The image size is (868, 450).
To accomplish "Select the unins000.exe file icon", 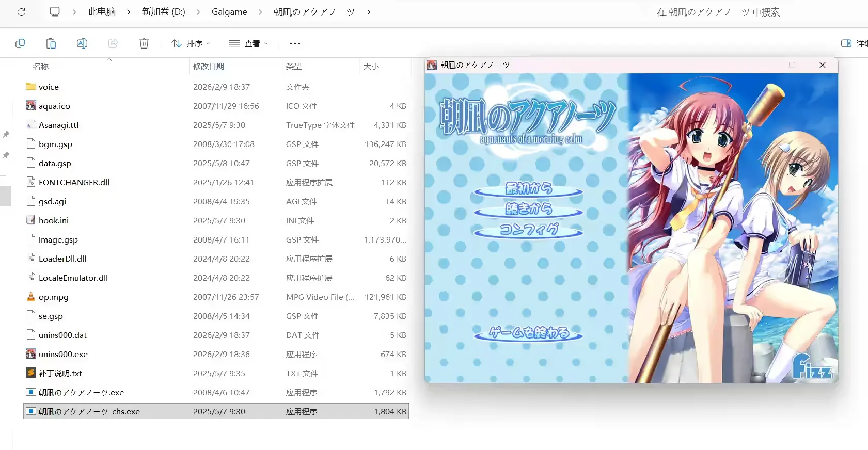I will pyautogui.click(x=31, y=354).
